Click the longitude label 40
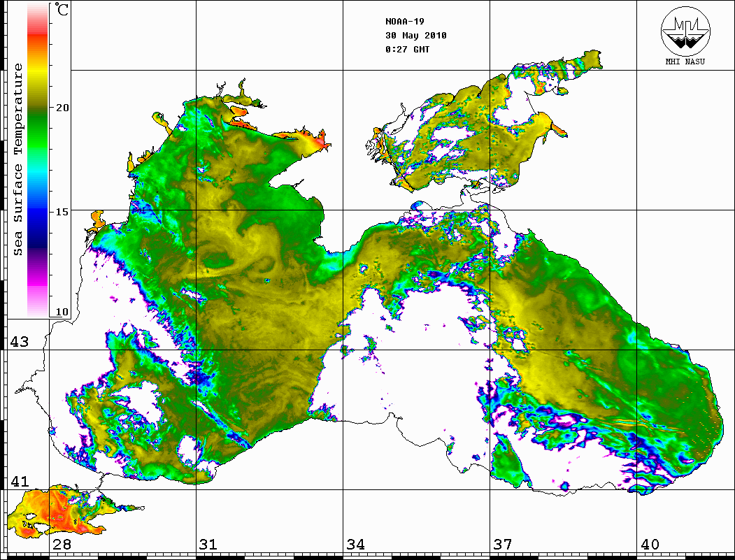This screenshot has width=735, height=560. coord(650,545)
